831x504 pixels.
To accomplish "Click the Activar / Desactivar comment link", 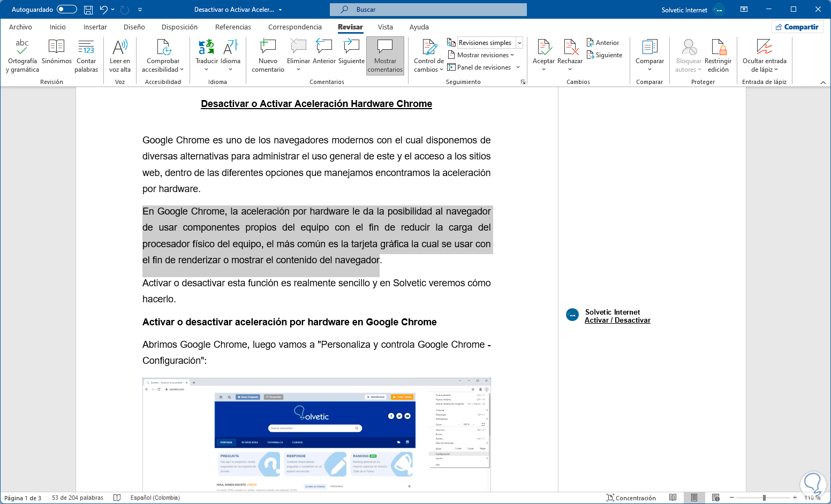I will point(617,320).
